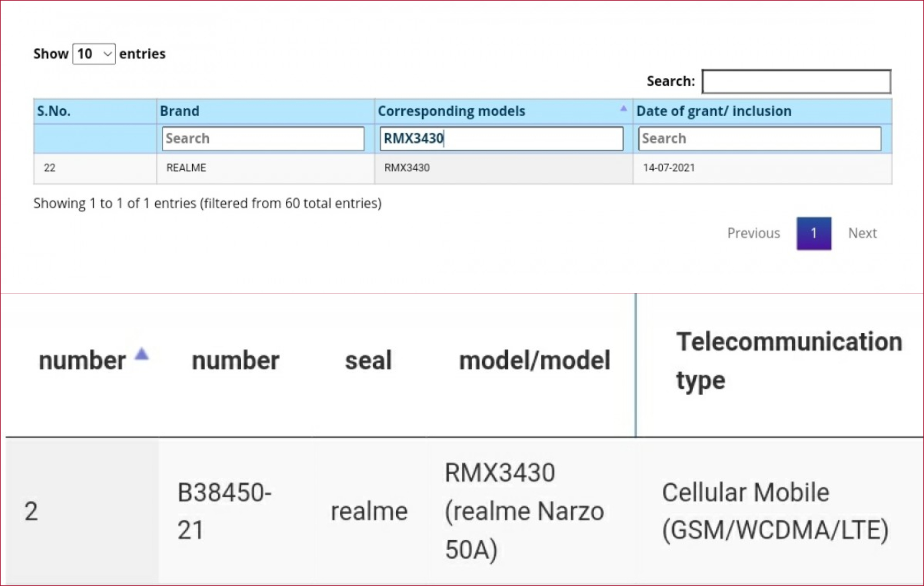Sort by the seal column header
The width and height of the screenshot is (924, 586).
[x=368, y=361]
